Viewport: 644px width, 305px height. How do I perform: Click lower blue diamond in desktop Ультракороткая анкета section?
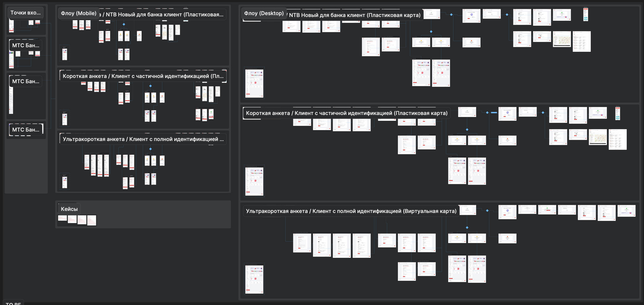(x=467, y=227)
